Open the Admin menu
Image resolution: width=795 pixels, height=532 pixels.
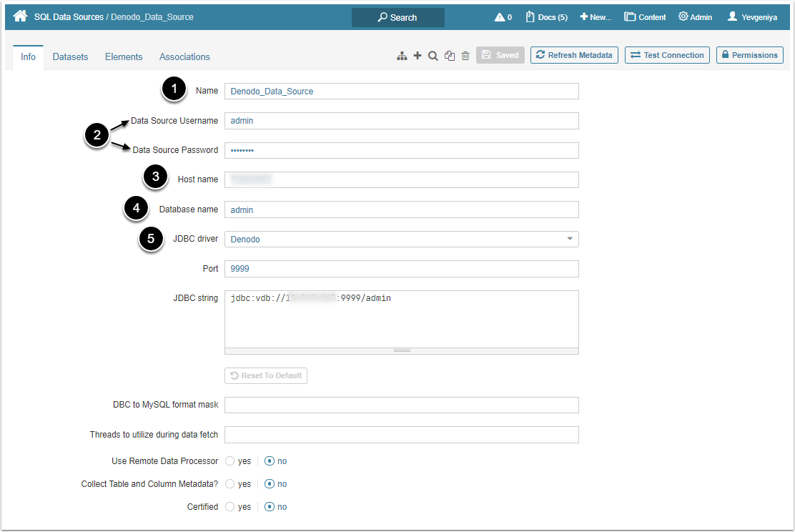[x=695, y=17]
